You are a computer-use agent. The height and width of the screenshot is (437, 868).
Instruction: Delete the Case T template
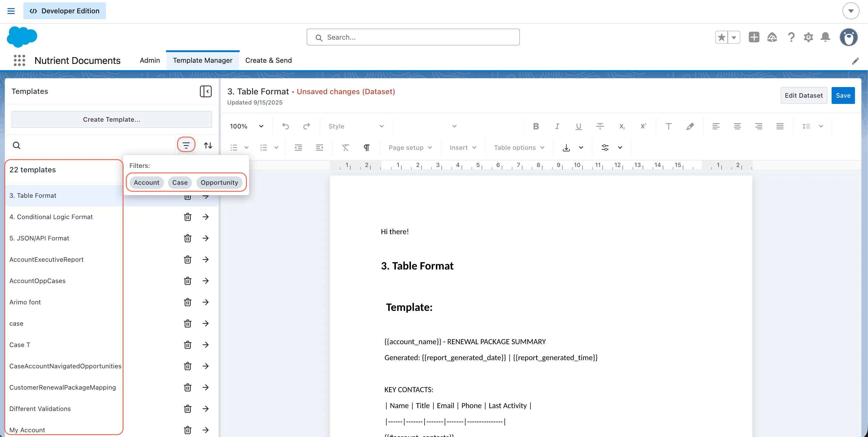pyautogui.click(x=188, y=345)
